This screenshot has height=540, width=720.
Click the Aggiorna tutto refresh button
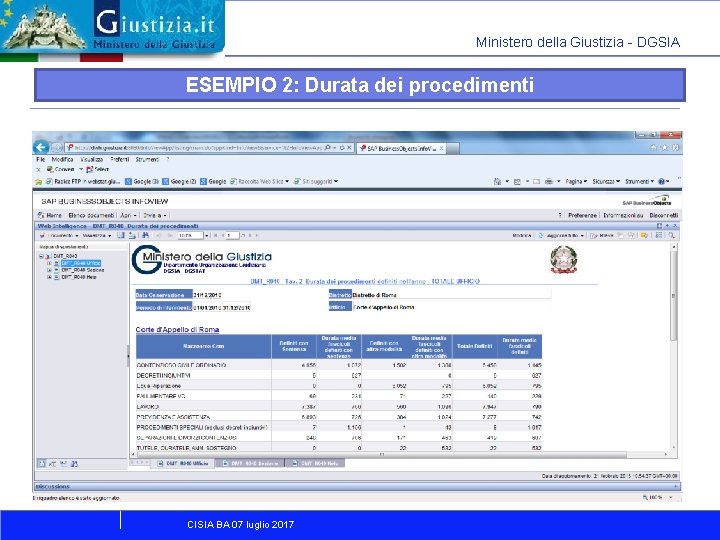tap(561, 236)
